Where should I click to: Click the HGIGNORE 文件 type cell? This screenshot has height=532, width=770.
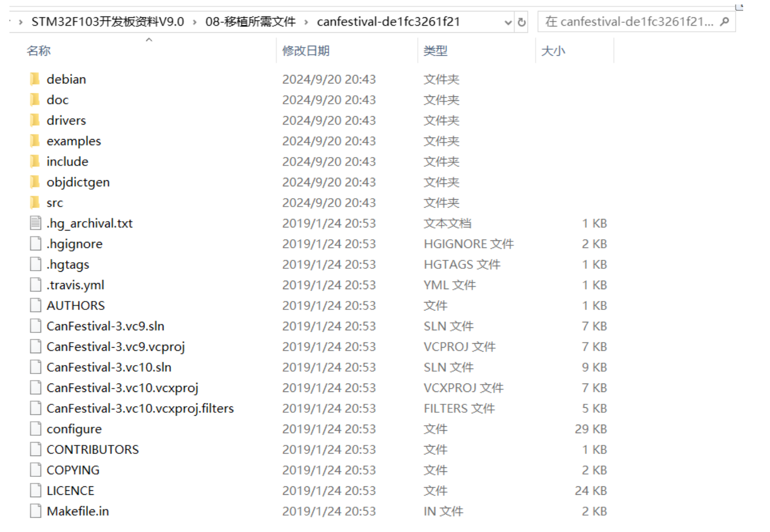point(469,244)
